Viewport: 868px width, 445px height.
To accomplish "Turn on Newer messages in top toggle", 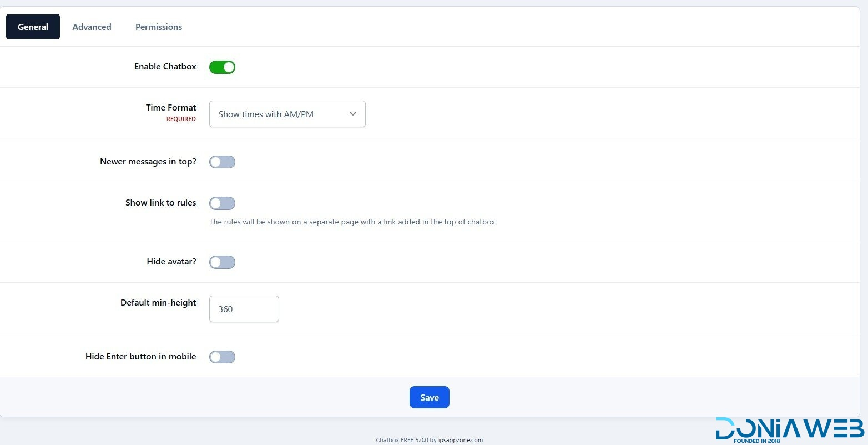I will point(222,162).
